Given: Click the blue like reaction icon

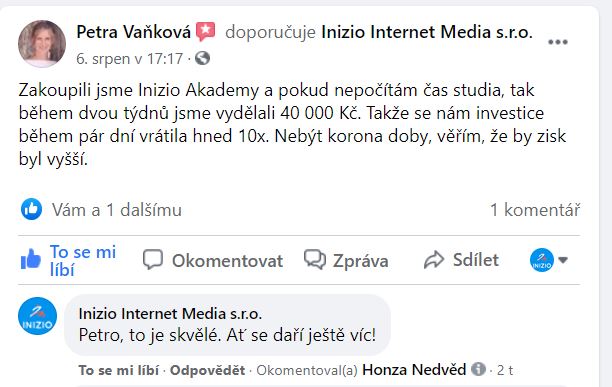Looking at the screenshot, I should click(x=31, y=209).
